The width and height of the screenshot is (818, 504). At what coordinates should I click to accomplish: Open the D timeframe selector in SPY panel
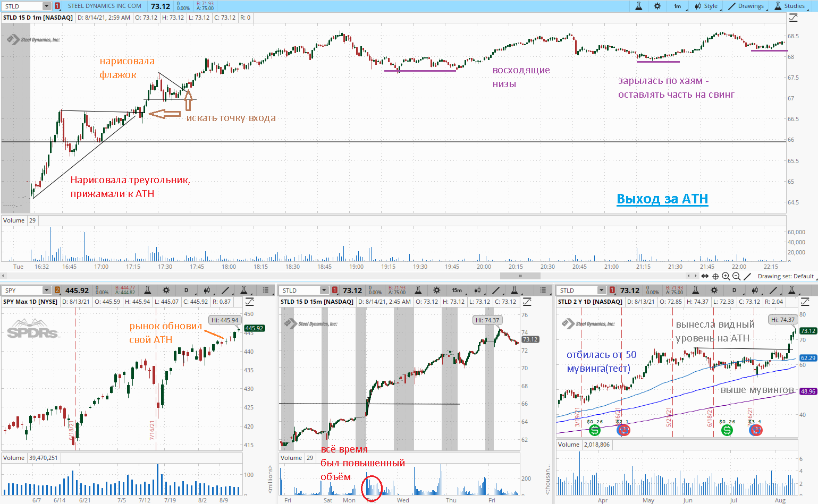186,290
